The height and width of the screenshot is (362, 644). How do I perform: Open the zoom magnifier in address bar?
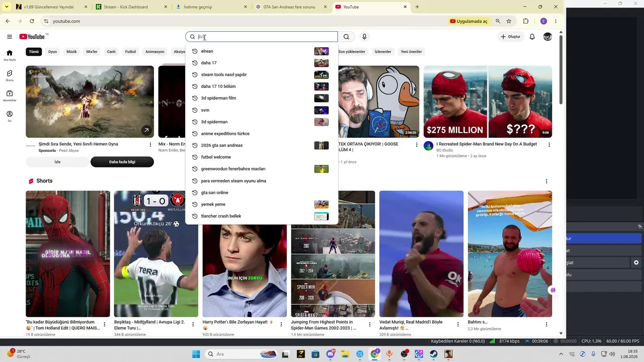click(x=498, y=21)
